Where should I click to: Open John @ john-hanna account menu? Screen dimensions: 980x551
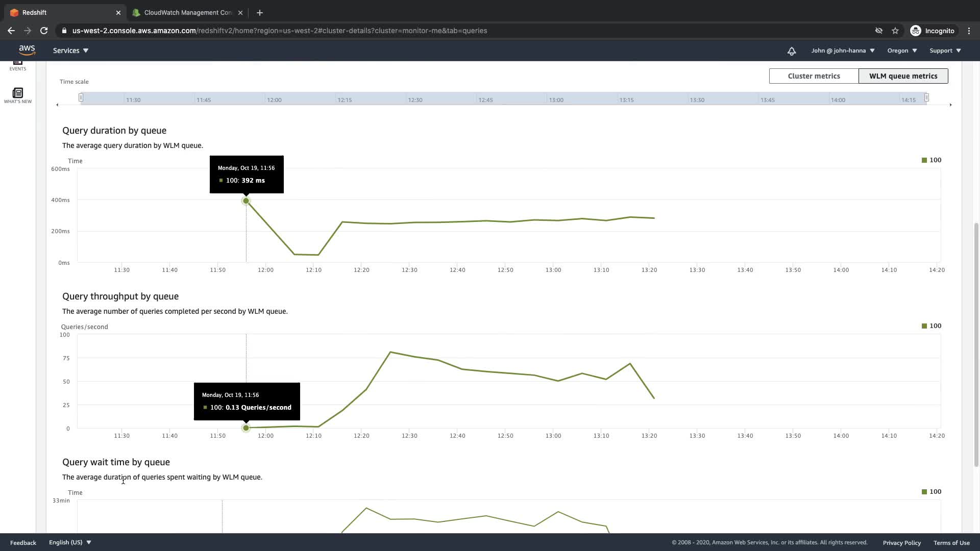tap(843, 51)
